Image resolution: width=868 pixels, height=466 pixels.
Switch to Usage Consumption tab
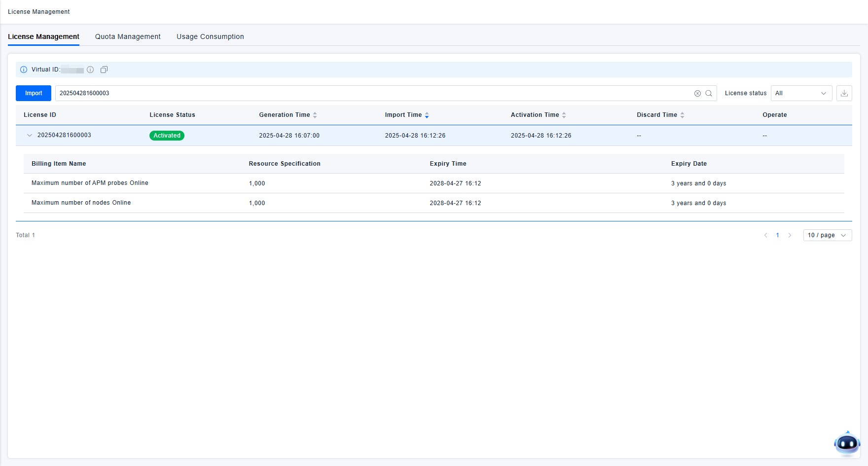point(210,36)
